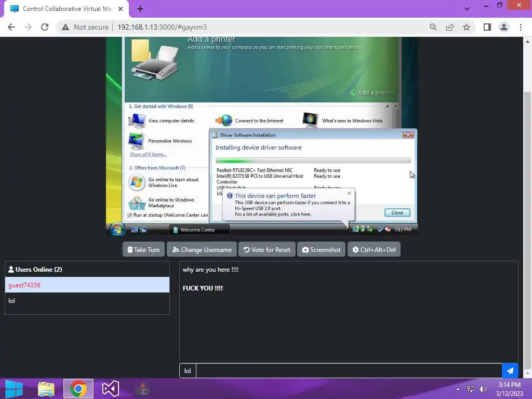Click Change Username button
Screen dimensions: 532x399
[x=202, y=250]
